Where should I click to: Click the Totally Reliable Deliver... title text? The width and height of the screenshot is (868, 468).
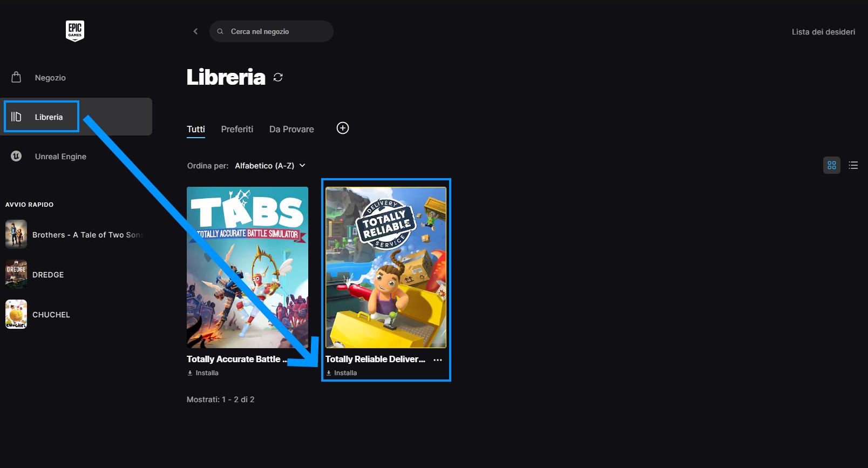pyautogui.click(x=375, y=359)
